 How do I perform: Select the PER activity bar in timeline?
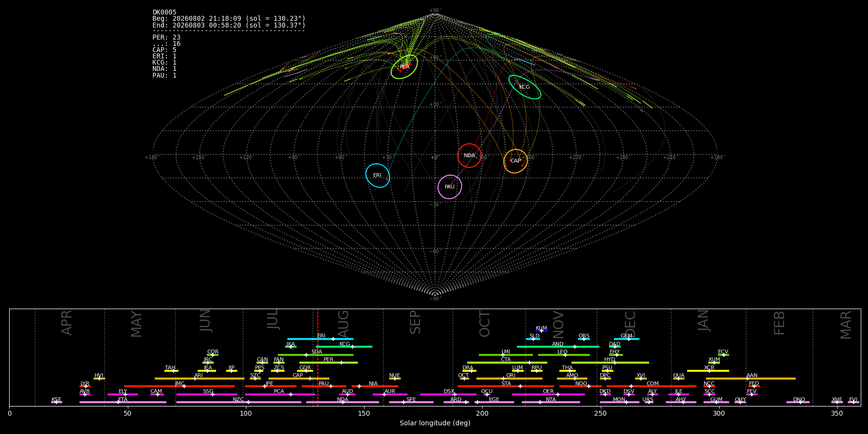click(328, 363)
